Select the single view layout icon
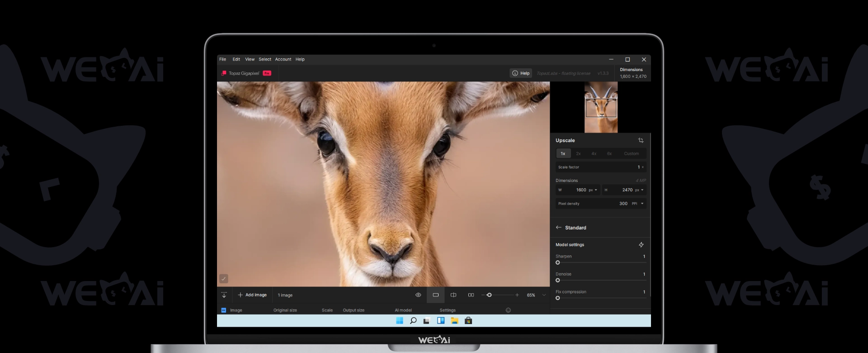 coord(436,295)
